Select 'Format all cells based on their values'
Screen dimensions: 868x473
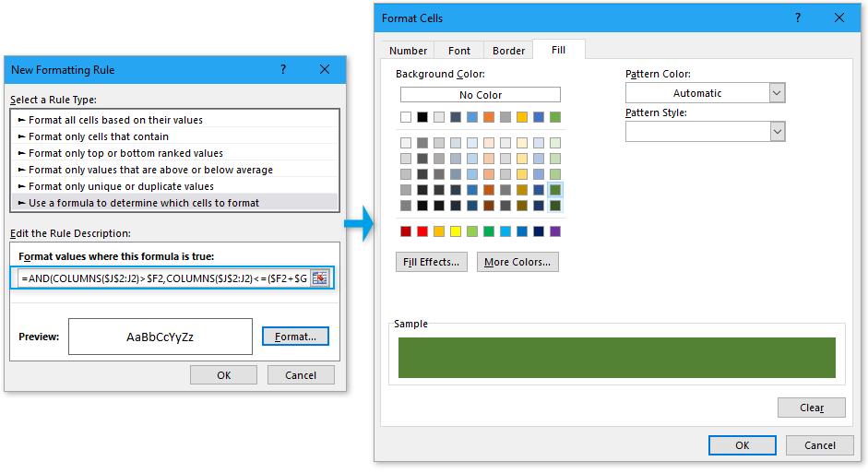(175, 120)
